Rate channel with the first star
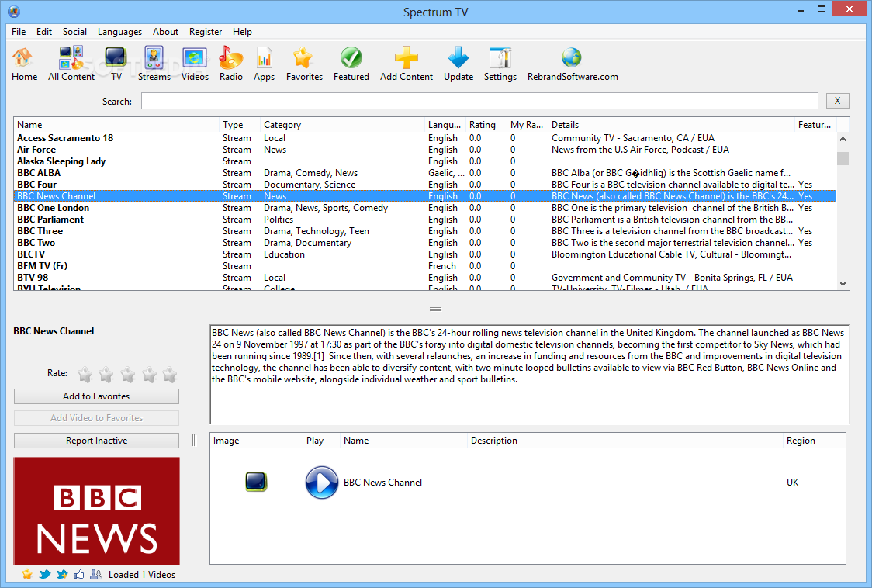872x588 pixels. pos(85,375)
